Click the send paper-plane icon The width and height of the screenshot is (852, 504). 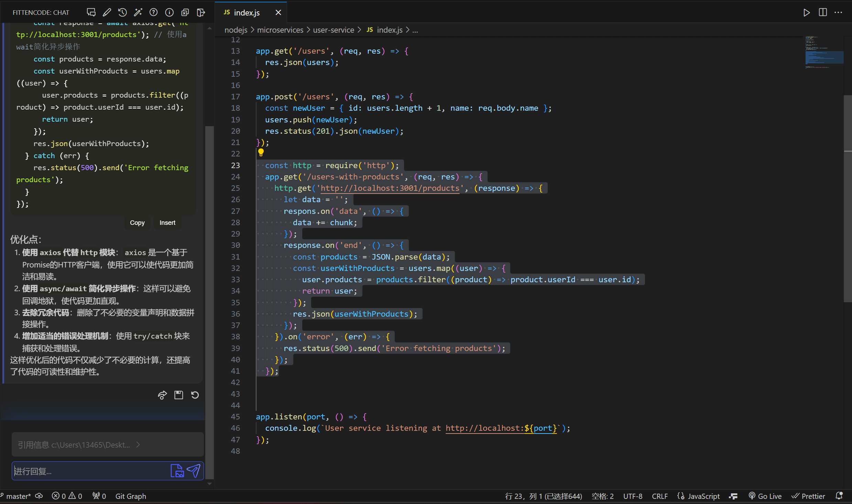(194, 471)
